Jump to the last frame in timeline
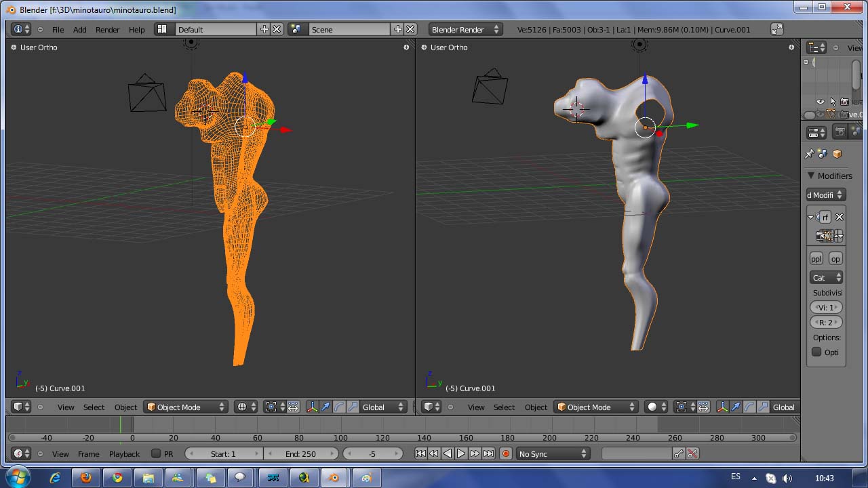Image resolution: width=868 pixels, height=488 pixels. click(488, 454)
